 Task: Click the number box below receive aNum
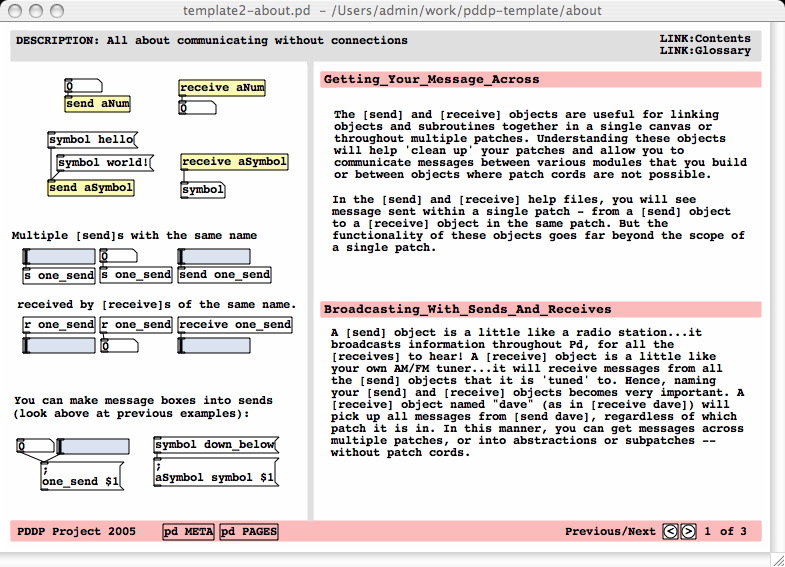198,108
